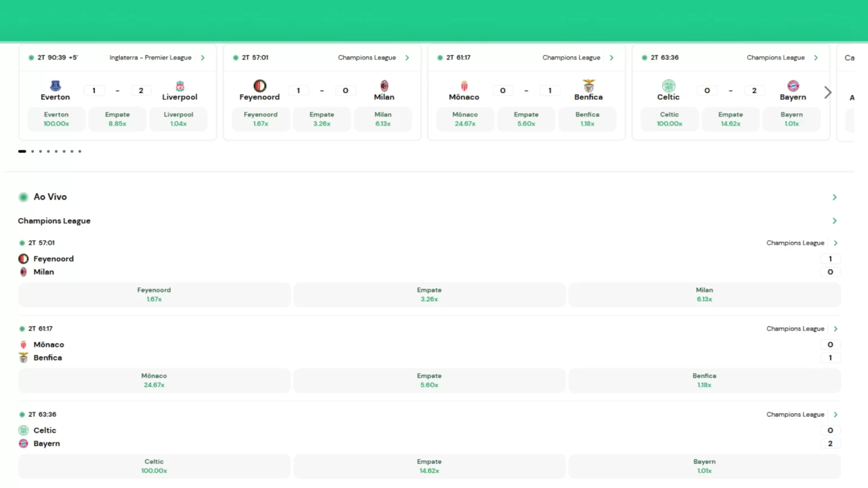Click Liverpool club crest in top card
This screenshot has width=868, height=488.
point(180,86)
